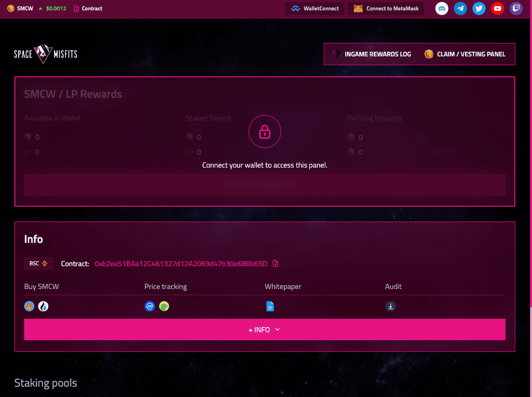Screen dimensions: 532x397
Task: Open the Twitch social icon
Action: (x=516, y=8)
